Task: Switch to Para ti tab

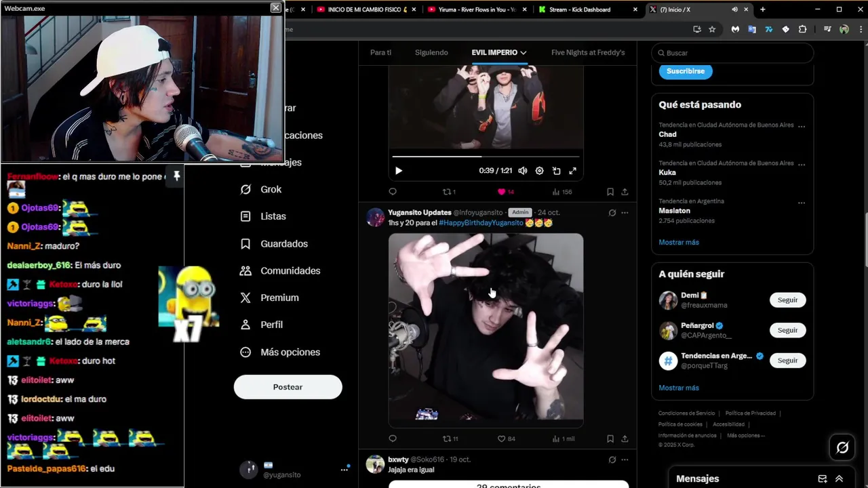Action: [380, 52]
